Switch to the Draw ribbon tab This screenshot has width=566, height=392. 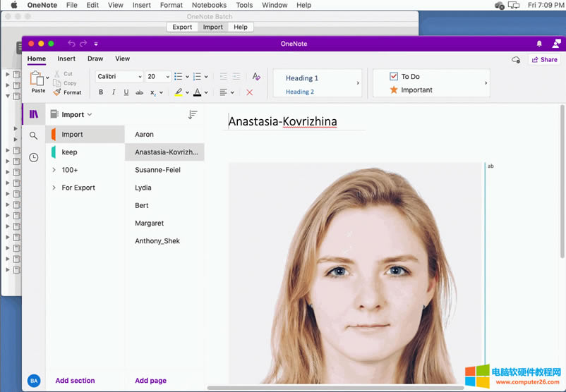point(95,59)
